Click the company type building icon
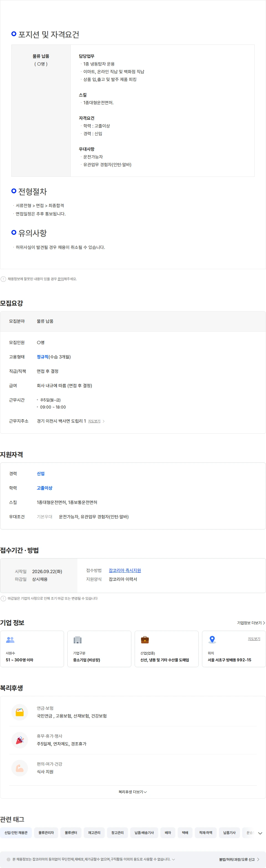The height and width of the screenshot is (868, 266). pyautogui.click(x=77, y=639)
